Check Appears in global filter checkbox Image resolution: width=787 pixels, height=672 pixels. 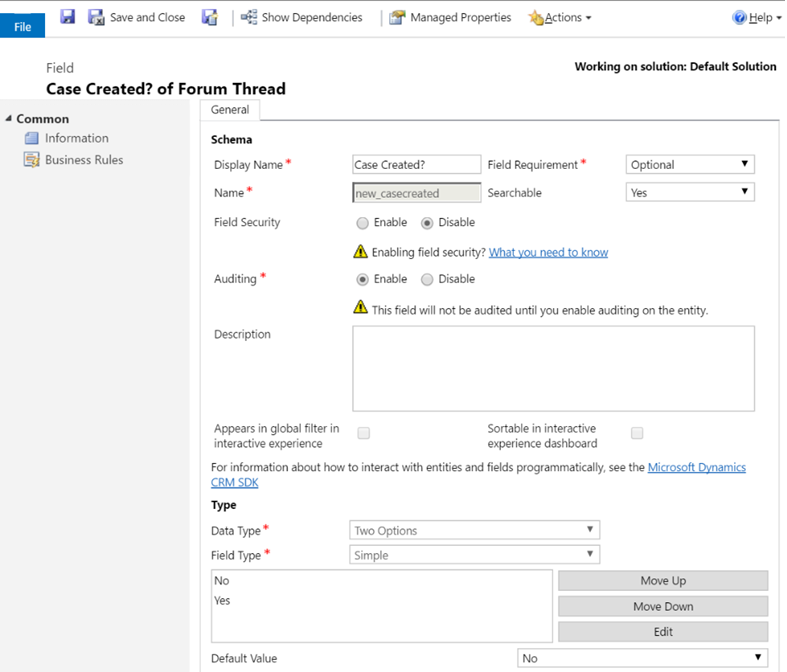tap(364, 433)
